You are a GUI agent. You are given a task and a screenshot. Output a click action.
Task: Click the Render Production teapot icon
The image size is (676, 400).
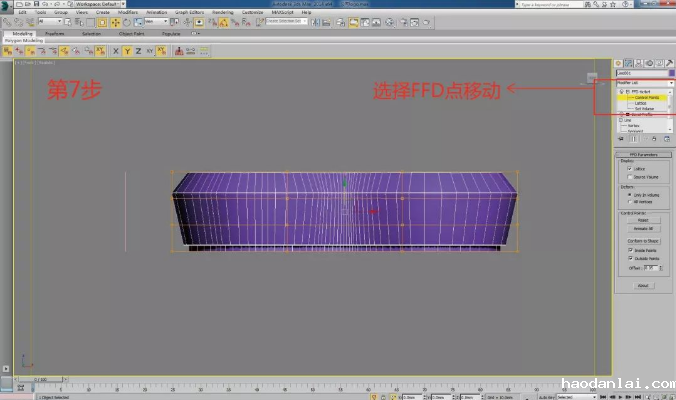click(x=426, y=22)
